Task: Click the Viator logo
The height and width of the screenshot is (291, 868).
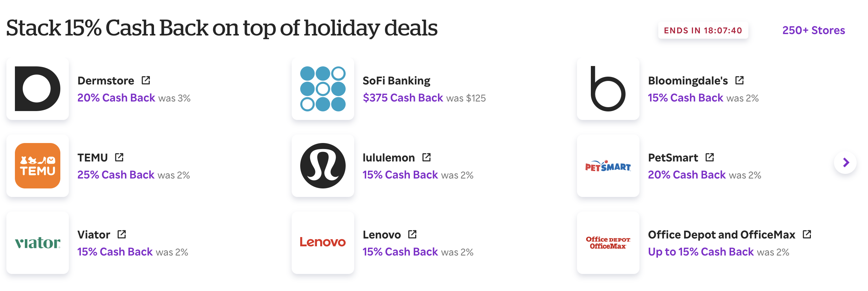Action: pyautogui.click(x=37, y=243)
